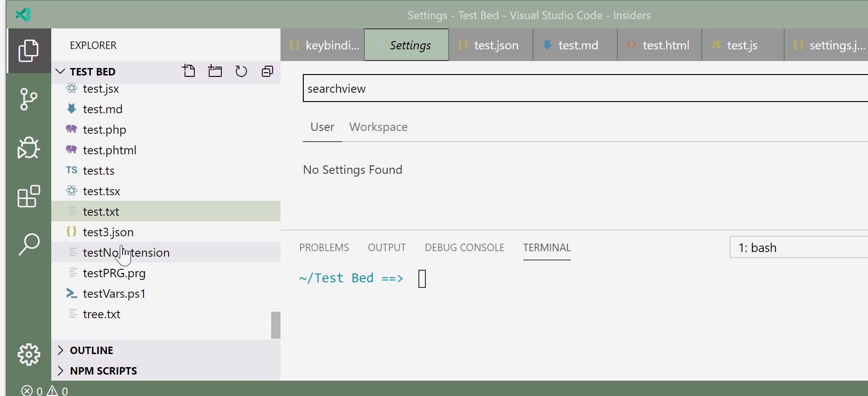Expand the NPM SCRIPTS section
The height and width of the screenshot is (396, 868).
pos(166,371)
